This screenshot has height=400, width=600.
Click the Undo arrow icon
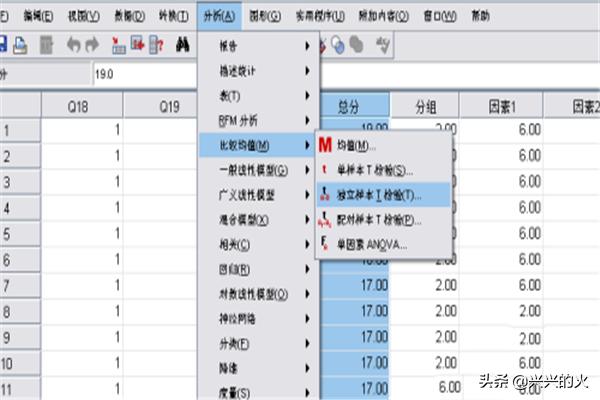(74, 45)
